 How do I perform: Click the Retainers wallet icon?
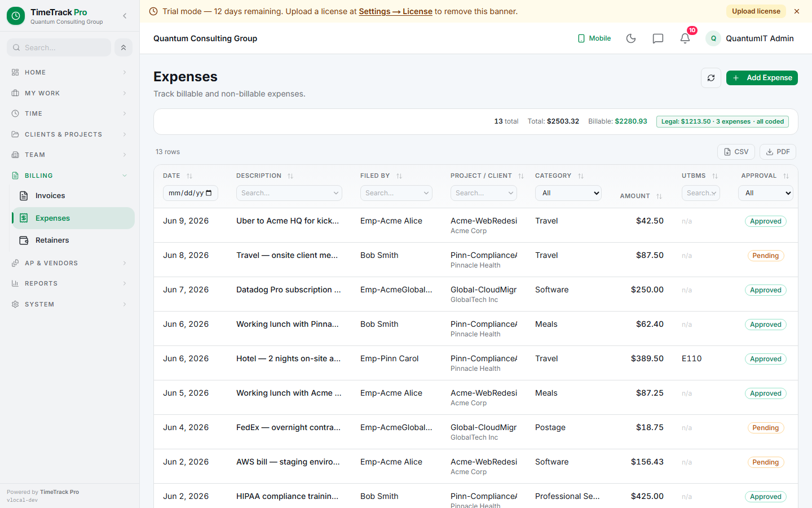(24, 240)
